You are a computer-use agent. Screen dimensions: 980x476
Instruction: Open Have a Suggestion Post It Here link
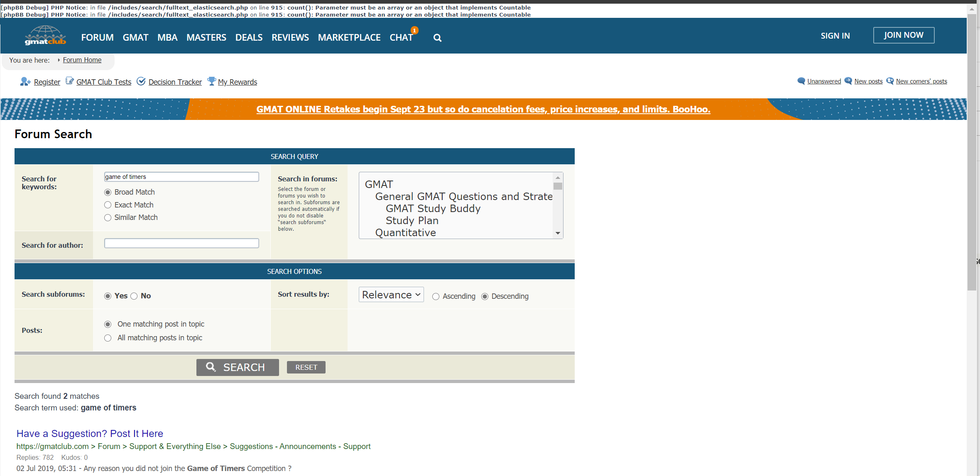click(89, 433)
